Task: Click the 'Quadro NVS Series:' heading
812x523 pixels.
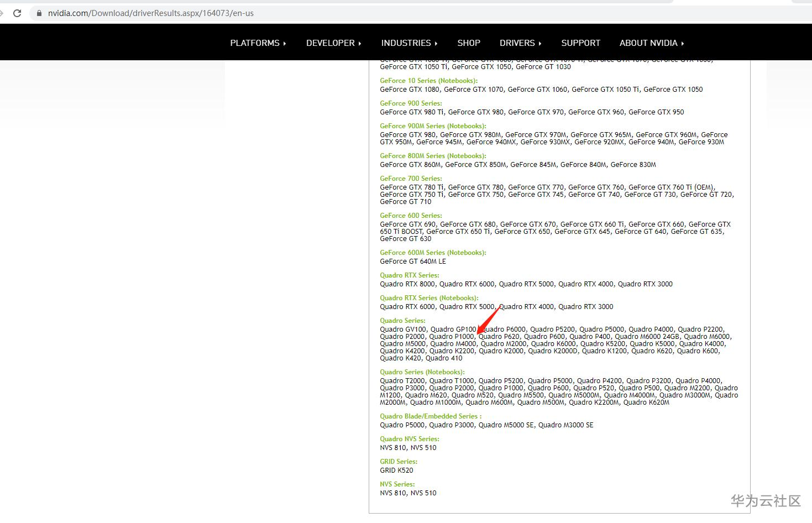Action: tap(410, 439)
